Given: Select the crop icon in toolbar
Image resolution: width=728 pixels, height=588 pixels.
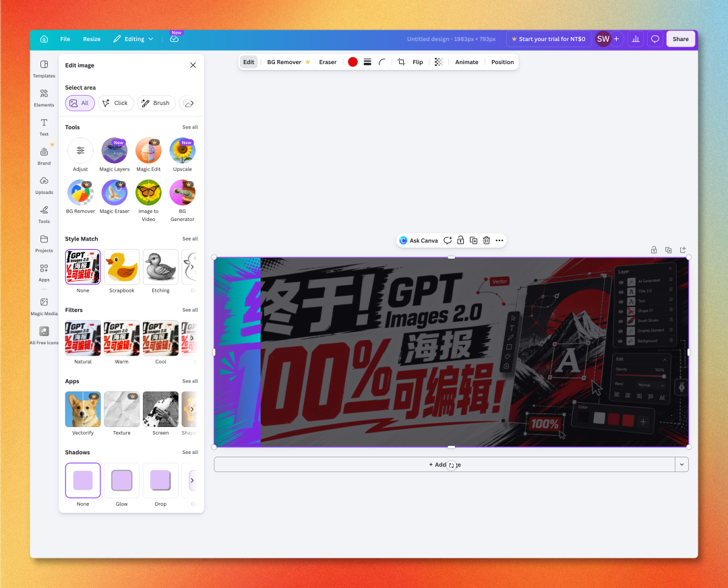Looking at the screenshot, I should 402,62.
